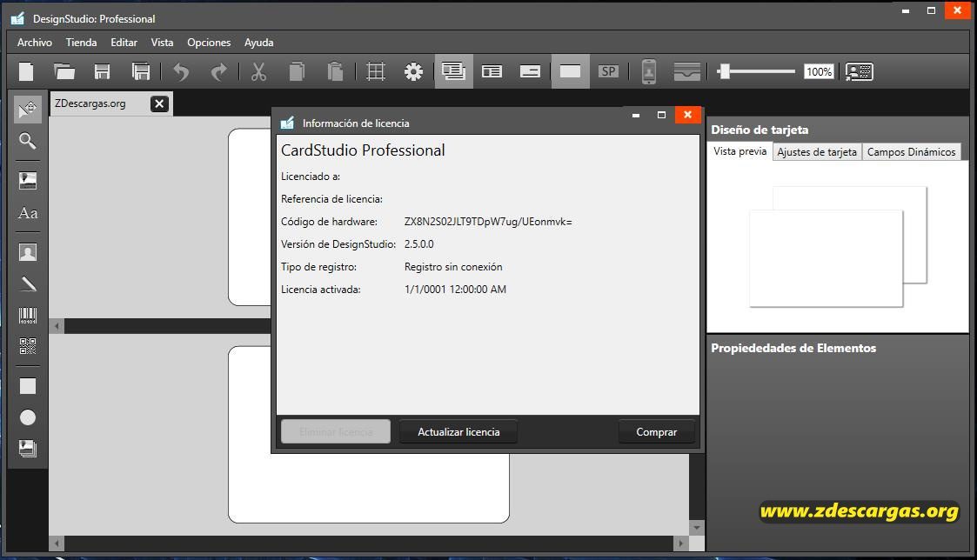This screenshot has height=560, width=977.
Task: Open a file with the folder icon
Action: click(64, 71)
